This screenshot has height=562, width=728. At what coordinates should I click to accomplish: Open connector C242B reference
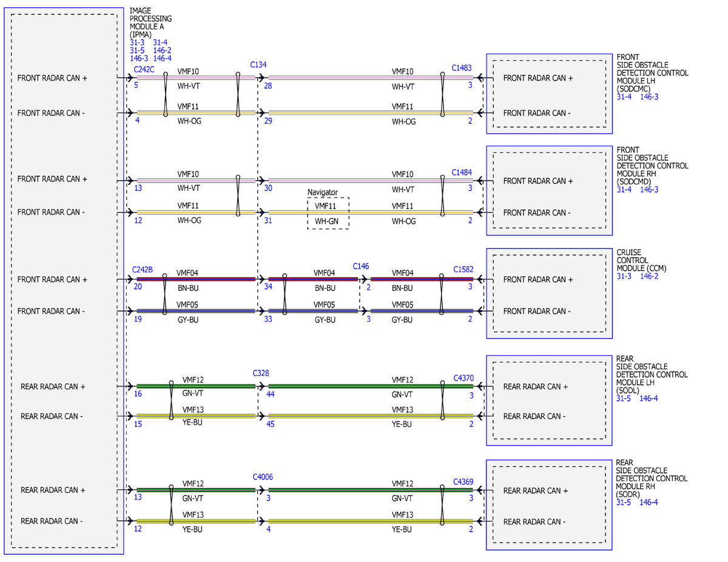[142, 269]
